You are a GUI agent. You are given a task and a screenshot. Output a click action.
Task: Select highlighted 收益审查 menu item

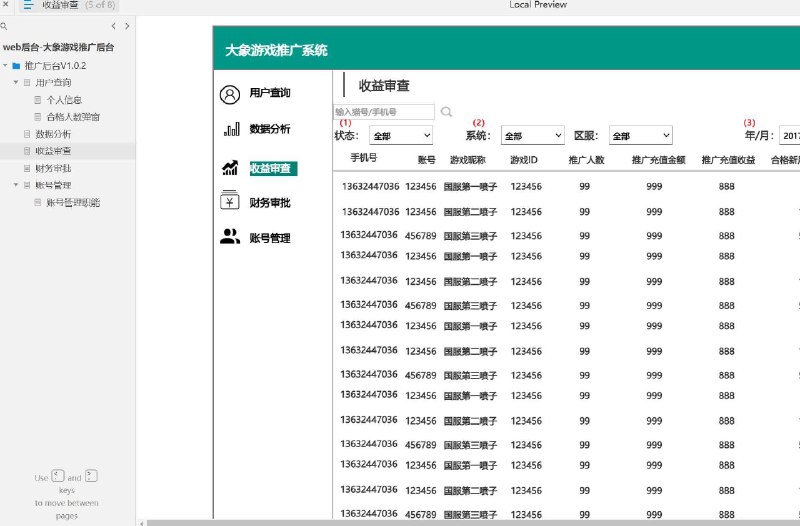click(273, 168)
